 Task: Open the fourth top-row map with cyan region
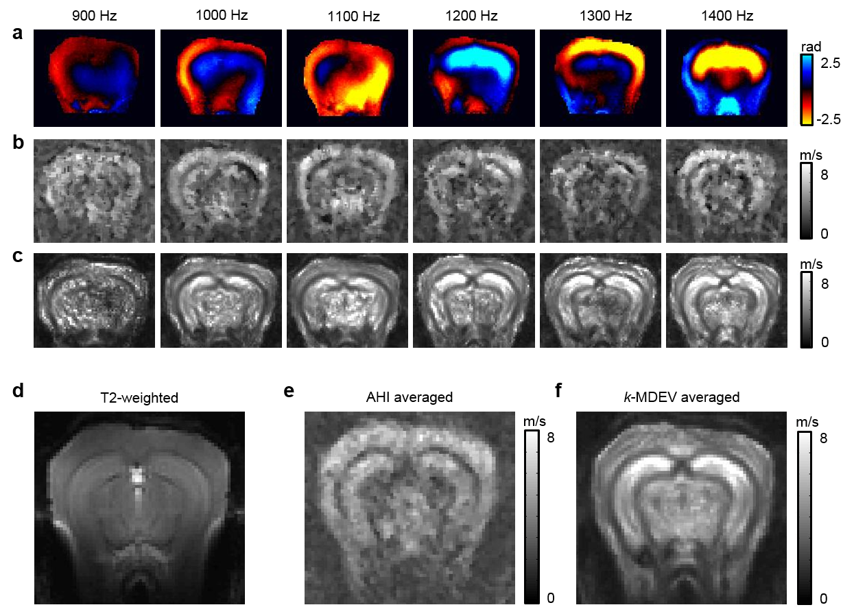(x=473, y=77)
